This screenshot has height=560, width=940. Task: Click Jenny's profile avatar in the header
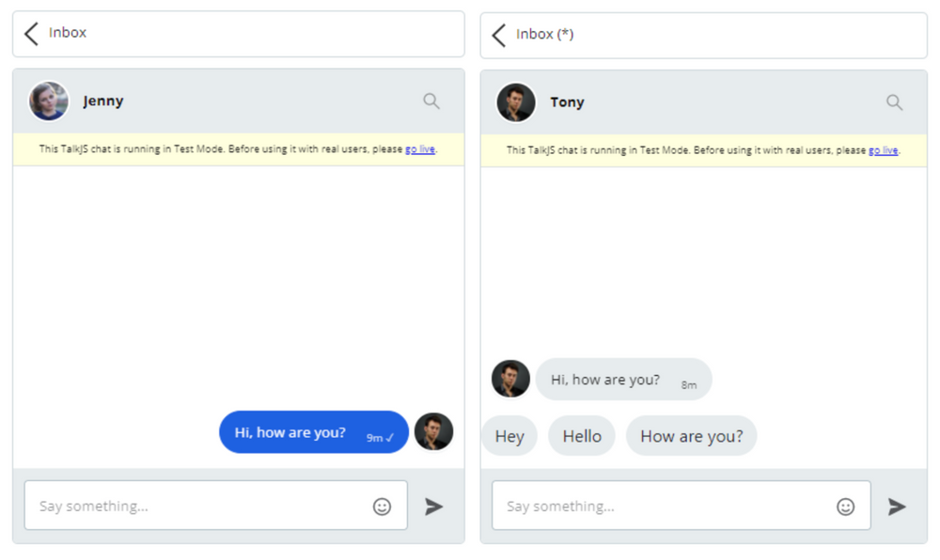click(48, 101)
